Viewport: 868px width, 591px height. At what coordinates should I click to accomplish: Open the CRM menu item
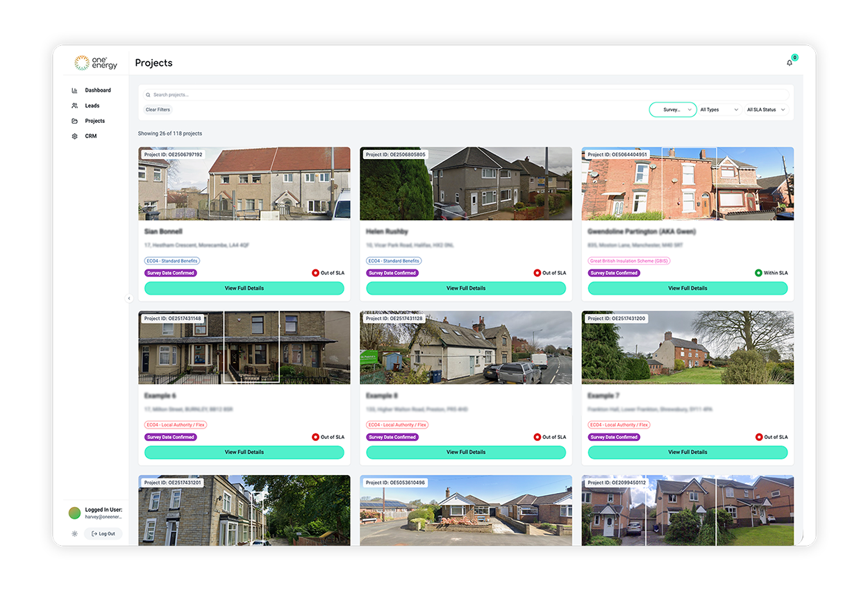coord(91,136)
